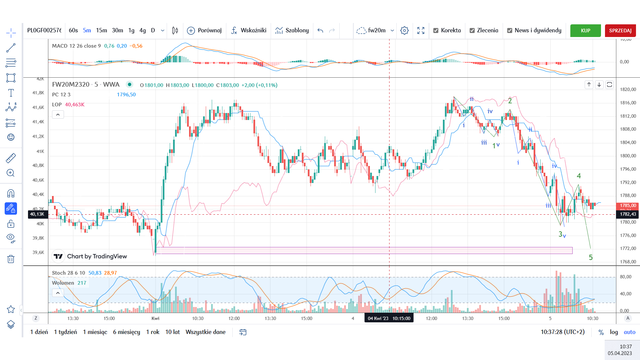The width and height of the screenshot is (640, 360).
Task: Set range to 1 rok
Action: (153, 332)
